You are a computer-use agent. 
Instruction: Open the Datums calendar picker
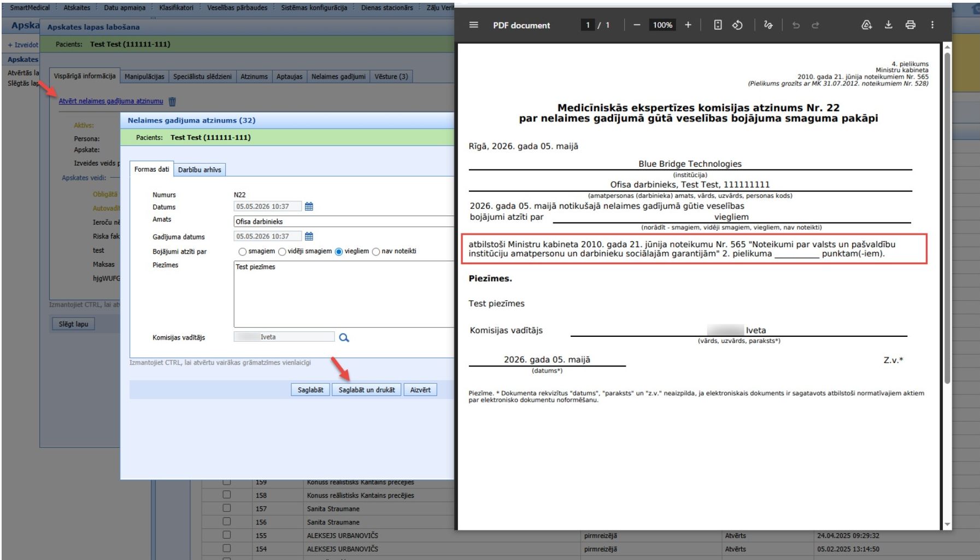coord(309,206)
